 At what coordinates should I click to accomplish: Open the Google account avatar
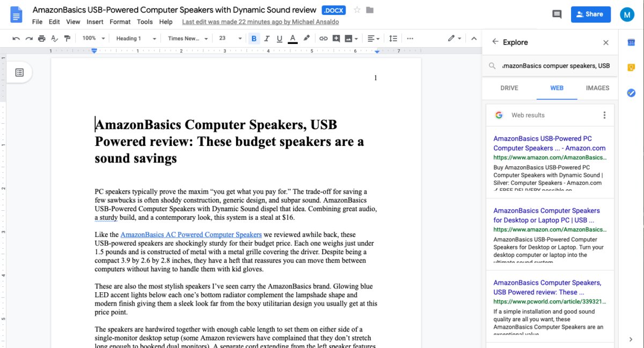pyautogui.click(x=627, y=14)
